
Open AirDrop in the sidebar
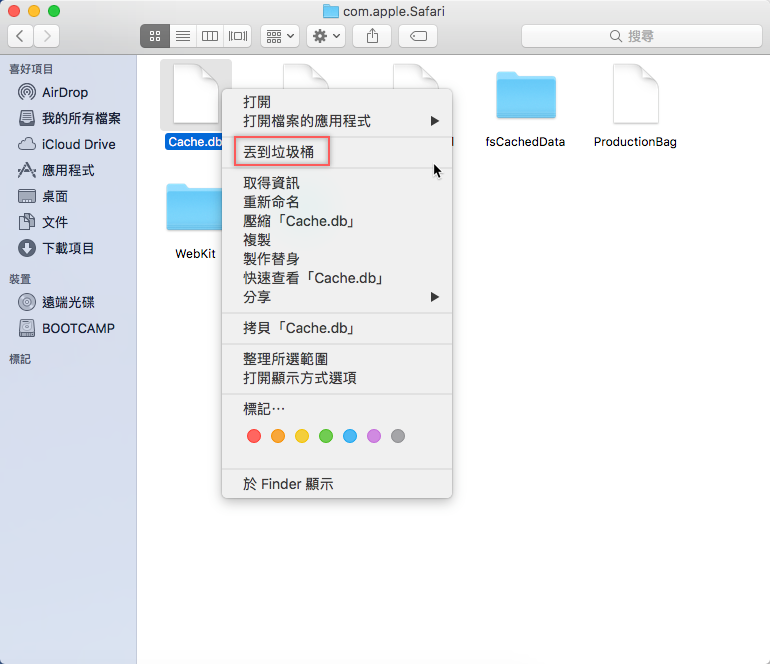tap(64, 92)
